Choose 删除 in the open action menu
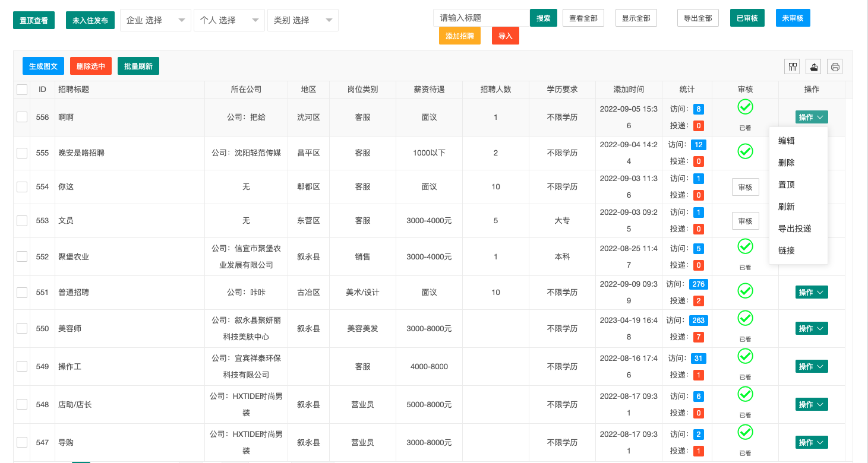This screenshot has width=868, height=463. click(798, 163)
